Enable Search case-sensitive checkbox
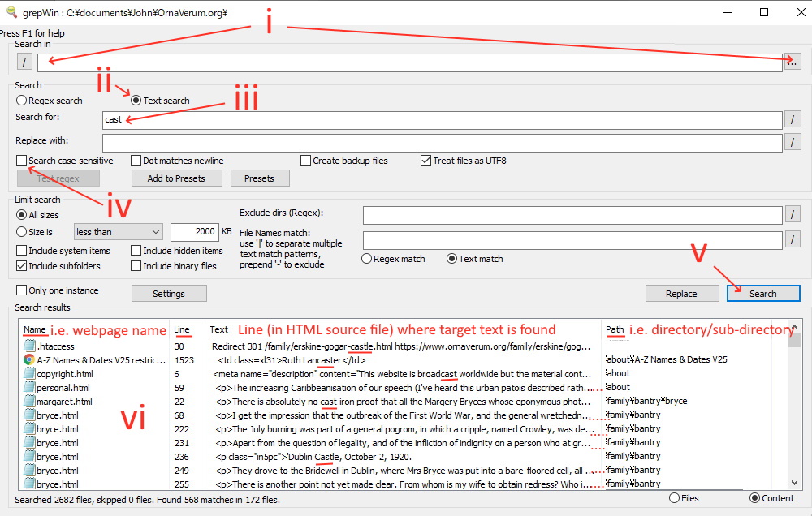Screen dimensions: 812x516 (x=22, y=161)
